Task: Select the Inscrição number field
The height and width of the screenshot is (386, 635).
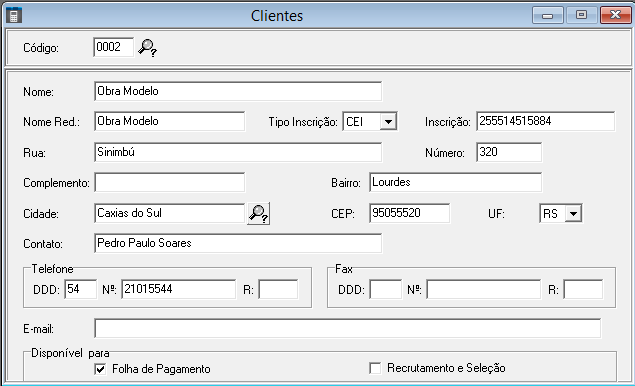Action: pos(546,121)
